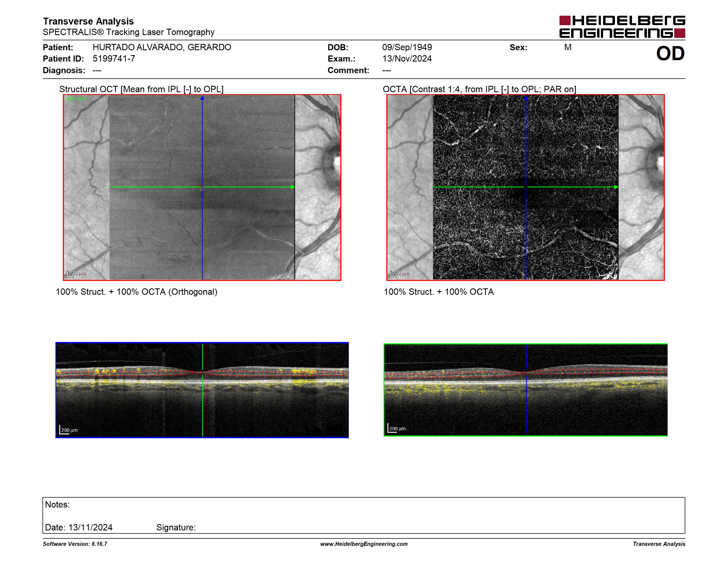This screenshot has height=563, width=728.
Task: Click blue arrowhead atop Structural OCT scan line
Action: coord(202,98)
